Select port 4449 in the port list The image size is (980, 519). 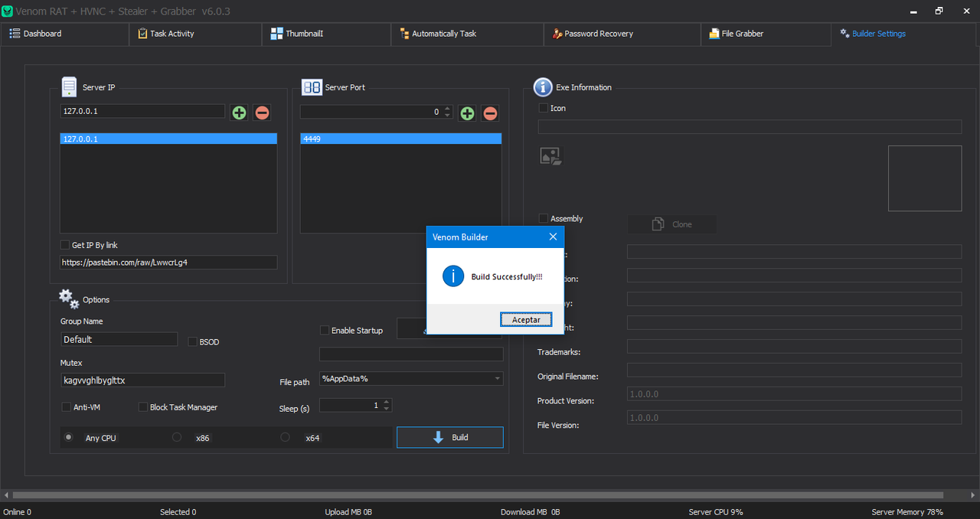401,139
